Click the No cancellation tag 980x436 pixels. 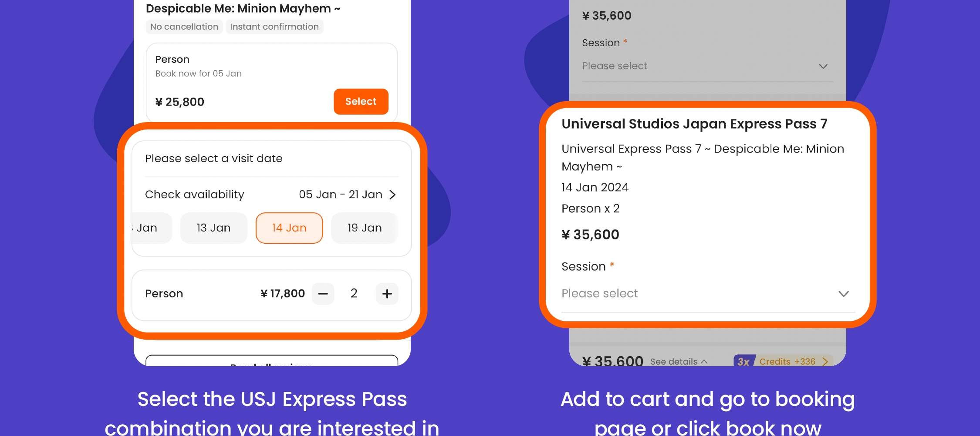pos(184,27)
